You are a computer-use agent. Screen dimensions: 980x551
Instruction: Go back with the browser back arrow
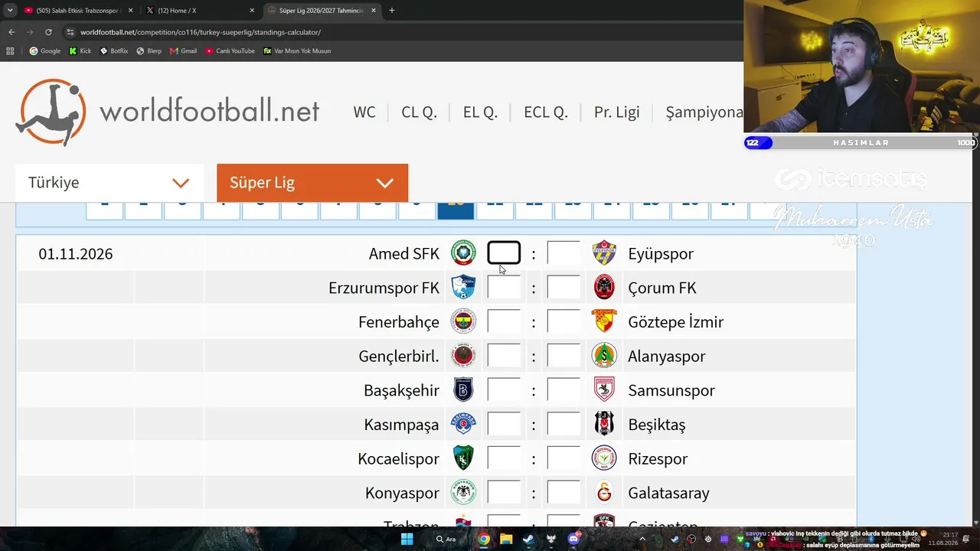(11, 32)
